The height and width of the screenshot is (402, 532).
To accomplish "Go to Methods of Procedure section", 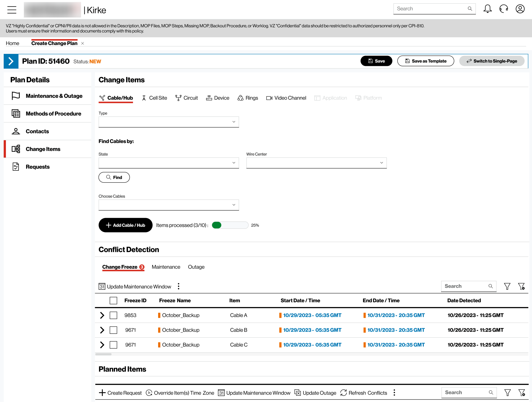I will (x=48, y=113).
